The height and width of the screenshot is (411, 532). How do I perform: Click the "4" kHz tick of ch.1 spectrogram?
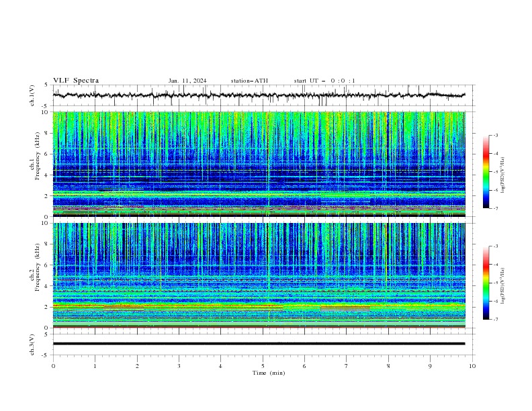pos(47,175)
